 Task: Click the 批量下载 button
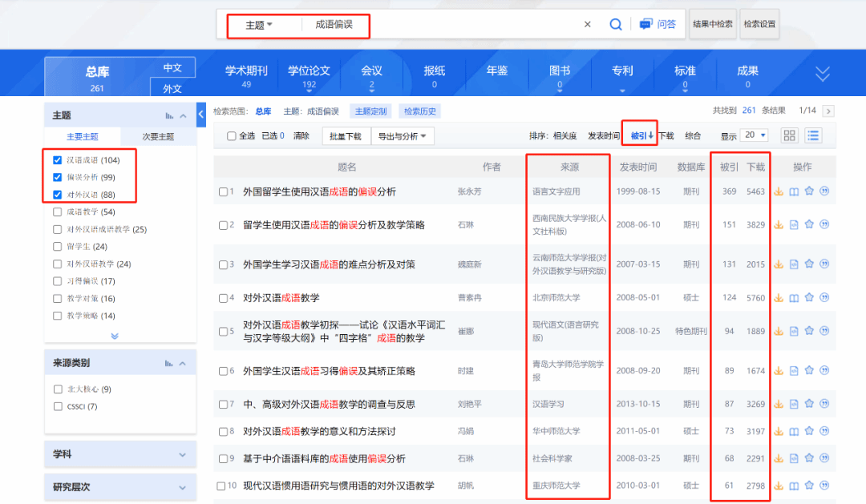coord(346,136)
